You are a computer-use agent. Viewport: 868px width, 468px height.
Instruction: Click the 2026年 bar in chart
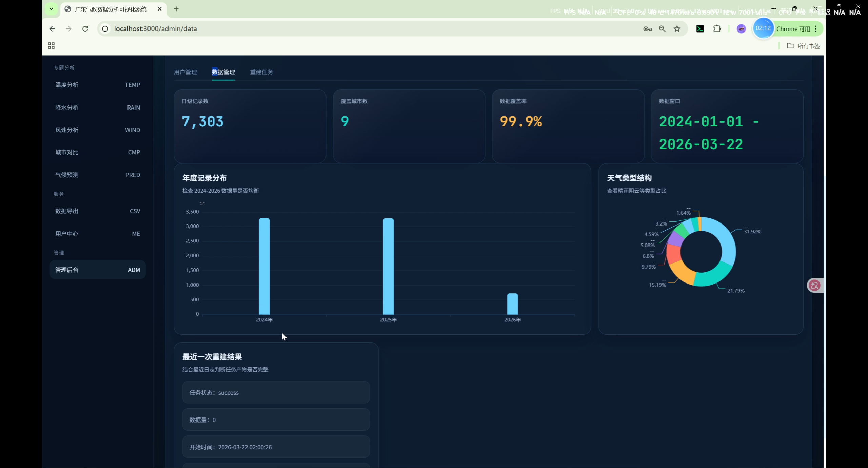[x=512, y=304]
